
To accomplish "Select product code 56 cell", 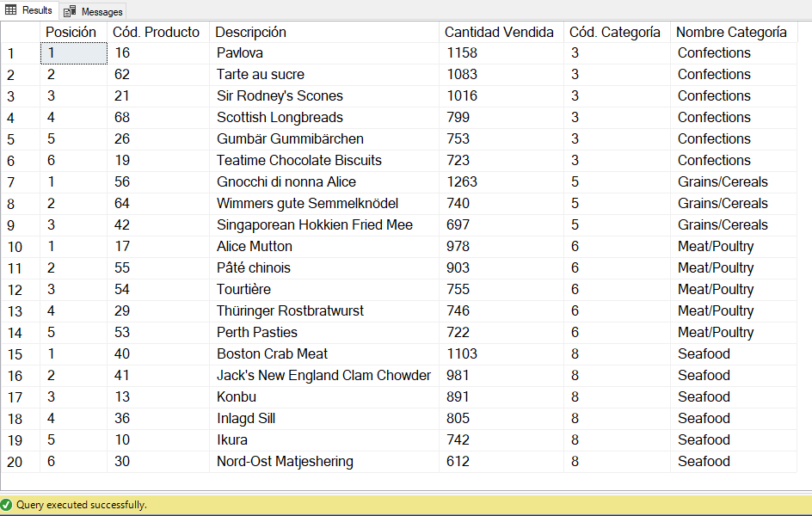I will (158, 181).
